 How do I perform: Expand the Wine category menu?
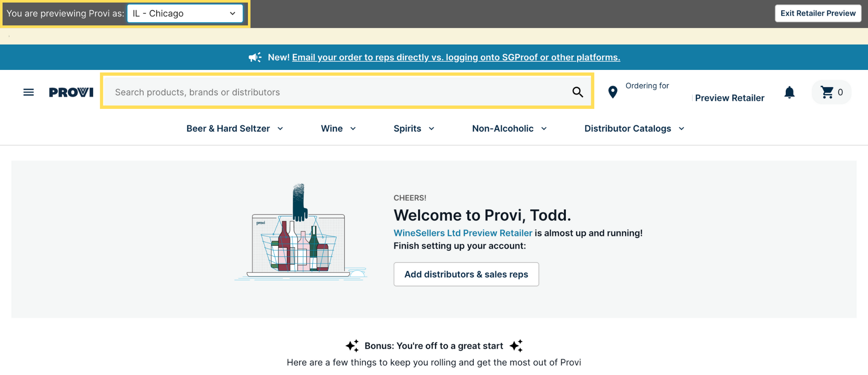coord(339,128)
